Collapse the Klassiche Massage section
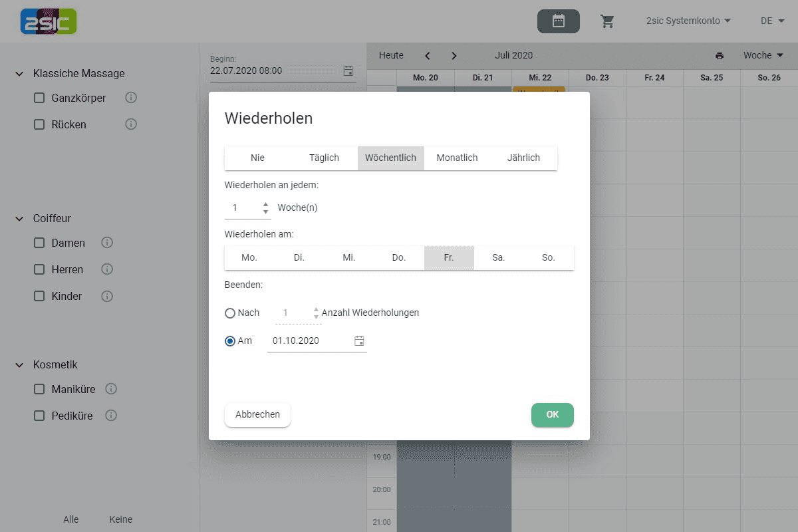798x532 pixels. click(x=19, y=74)
